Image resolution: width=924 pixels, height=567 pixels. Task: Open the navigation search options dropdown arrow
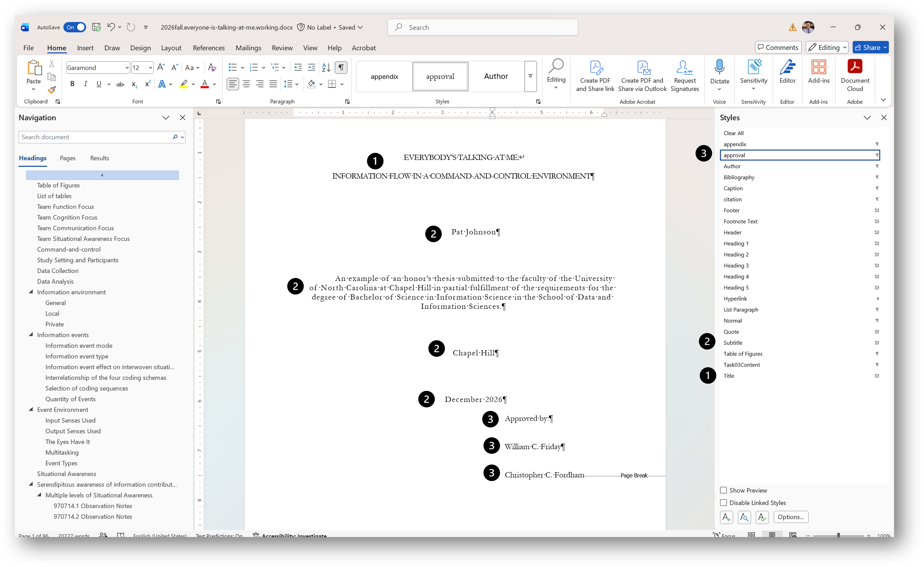pyautogui.click(x=182, y=137)
